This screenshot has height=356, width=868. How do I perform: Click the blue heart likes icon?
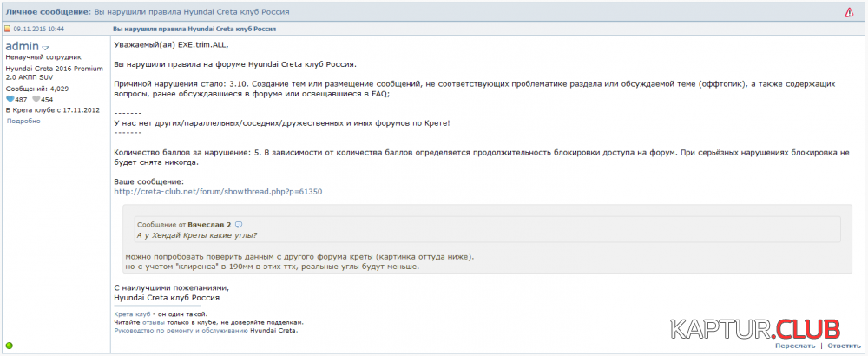point(10,100)
